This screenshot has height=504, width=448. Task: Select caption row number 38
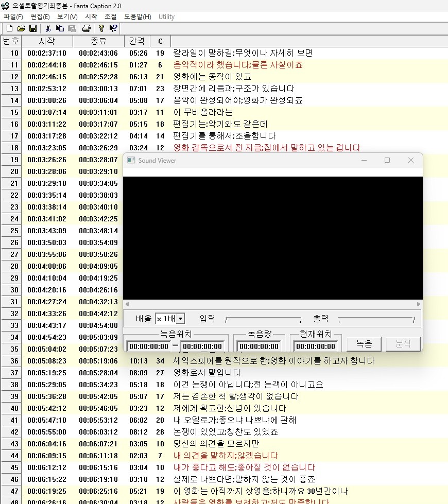pos(14,385)
